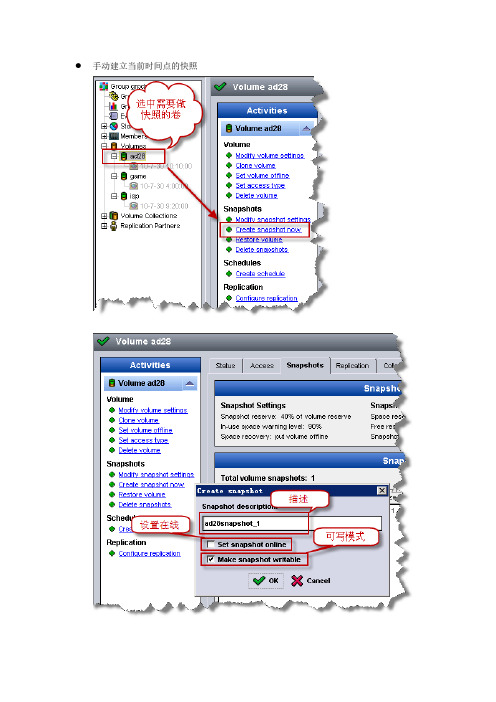Screen dimensions: 496x702
Task: Click the green volume icon next to game
Action: coord(124,176)
